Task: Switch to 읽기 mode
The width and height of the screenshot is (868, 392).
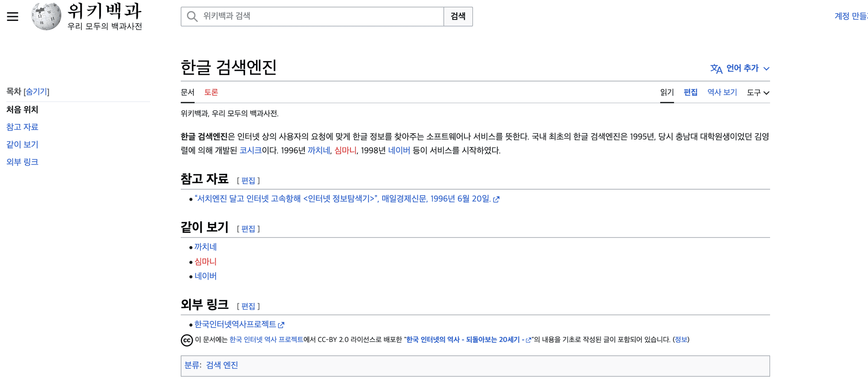Action: click(x=667, y=92)
